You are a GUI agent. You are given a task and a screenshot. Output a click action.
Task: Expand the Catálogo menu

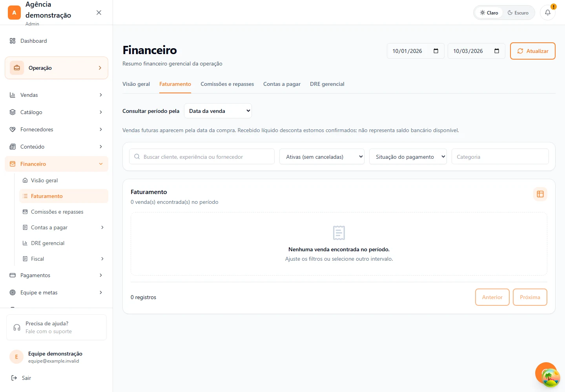pos(56,112)
